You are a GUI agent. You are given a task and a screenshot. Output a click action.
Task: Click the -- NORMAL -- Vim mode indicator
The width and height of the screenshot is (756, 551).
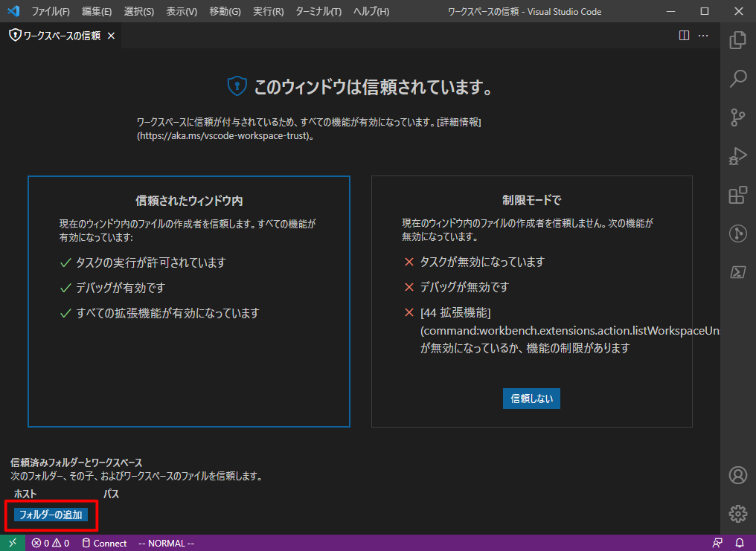pos(167,543)
